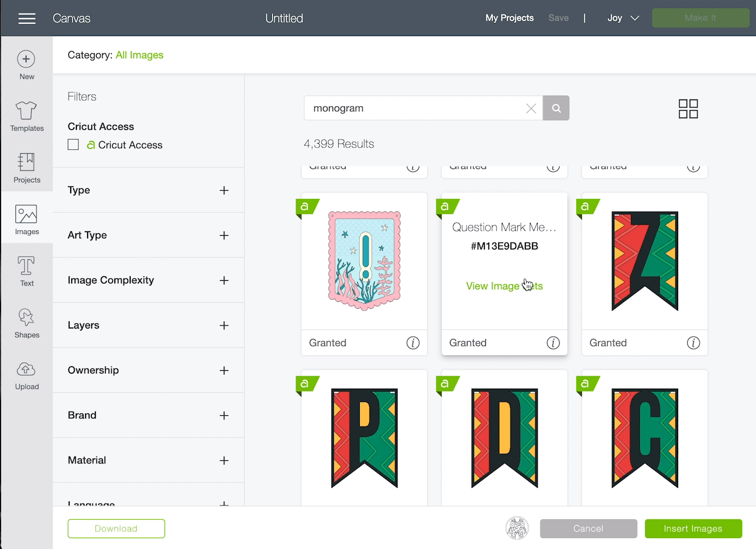Click the Insert Images button
Viewport: 756px width, 549px height.
tap(693, 528)
